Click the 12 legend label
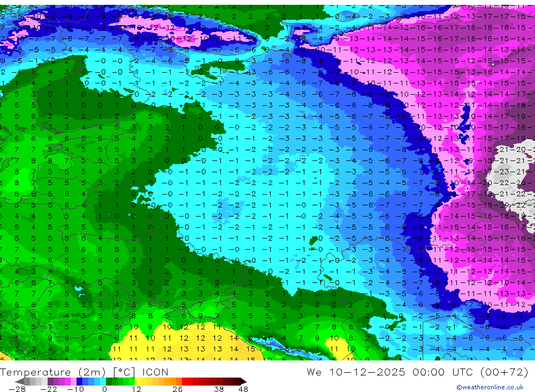 point(136,389)
